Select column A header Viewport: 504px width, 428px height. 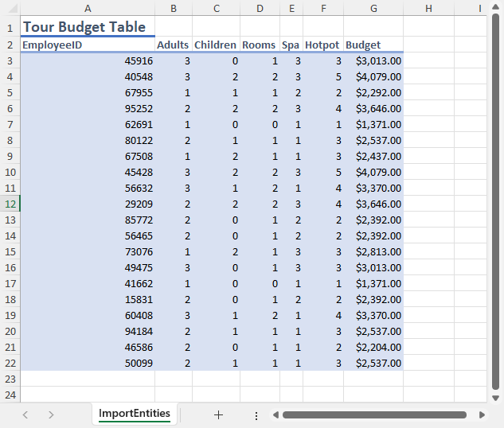point(87,8)
